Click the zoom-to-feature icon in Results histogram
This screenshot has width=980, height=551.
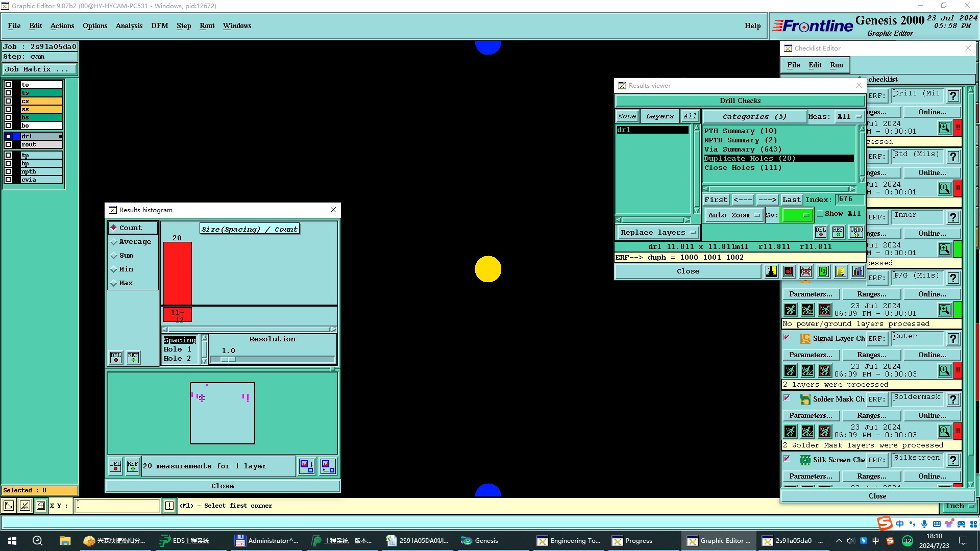(307, 466)
